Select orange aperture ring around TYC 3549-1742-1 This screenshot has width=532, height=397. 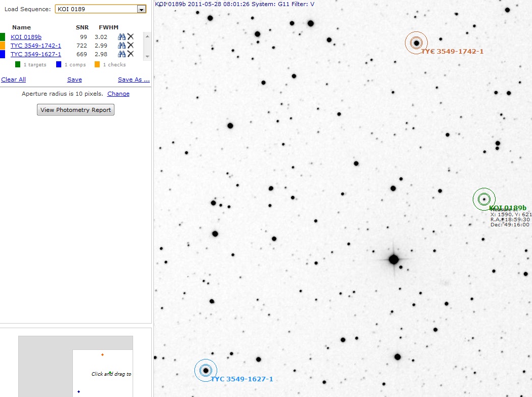click(x=416, y=43)
